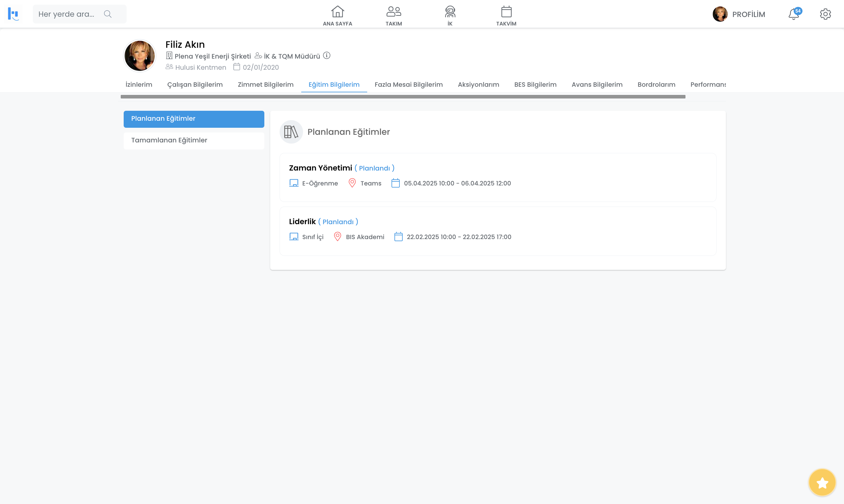Image resolution: width=844 pixels, height=504 pixels.
Task: Click the 'Her yerde ara' search field
Action: click(x=67, y=14)
